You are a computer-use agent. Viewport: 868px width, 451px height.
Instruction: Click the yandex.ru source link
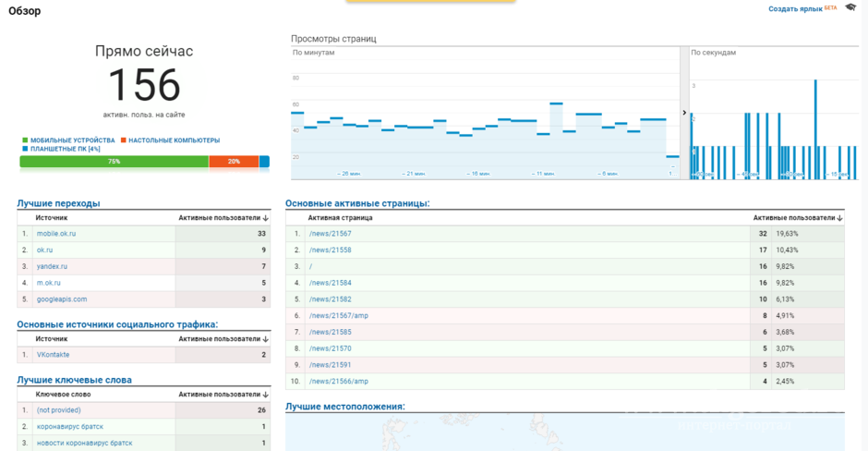(x=52, y=266)
